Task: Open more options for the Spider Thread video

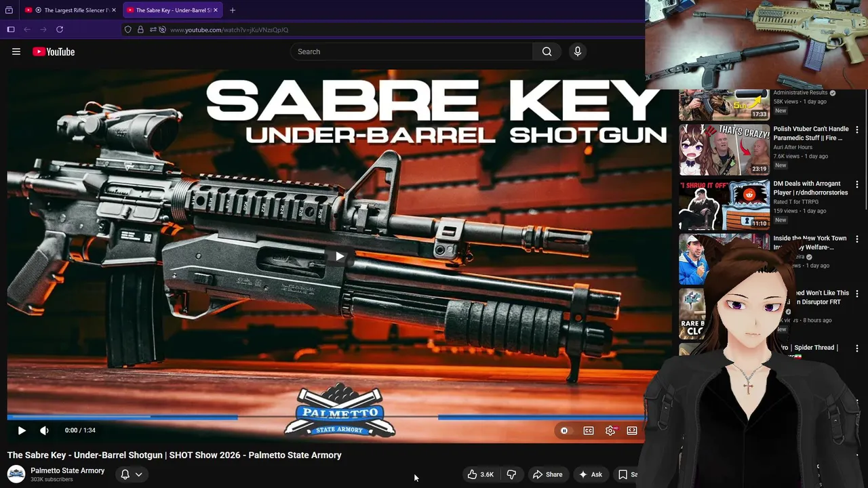Action: 857,348
